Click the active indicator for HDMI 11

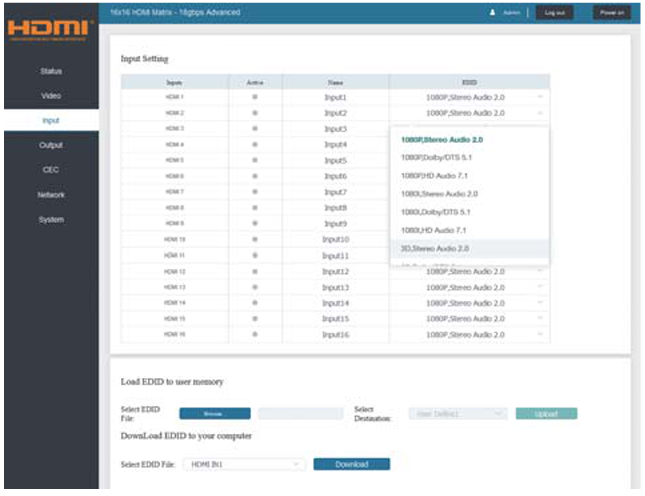(x=255, y=255)
